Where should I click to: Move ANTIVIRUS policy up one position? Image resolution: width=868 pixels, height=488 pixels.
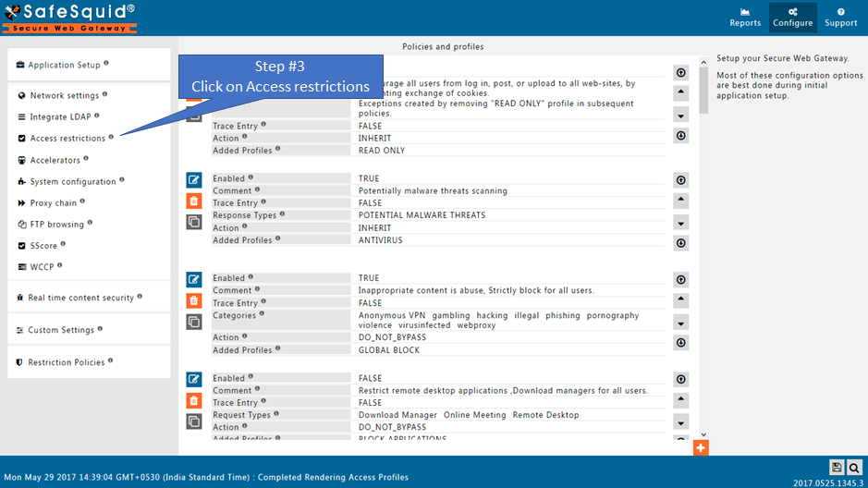(681, 201)
